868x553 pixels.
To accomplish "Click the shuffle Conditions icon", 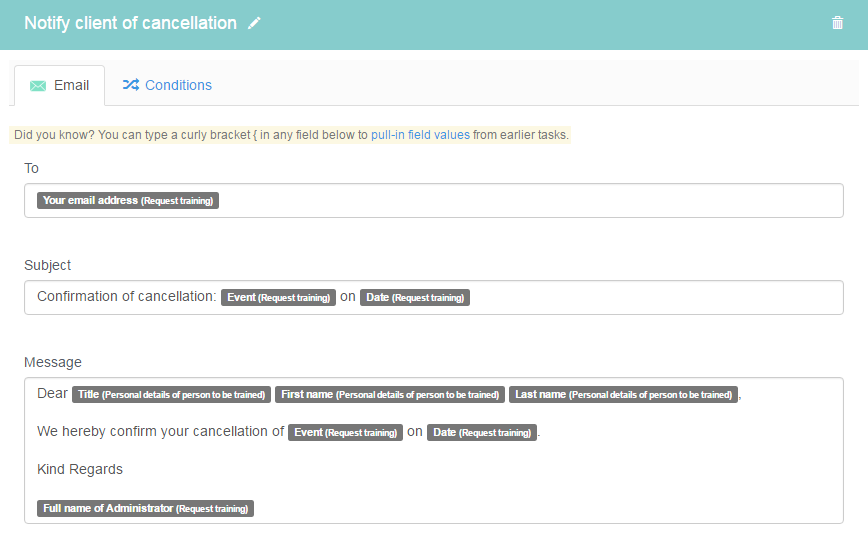I will pyautogui.click(x=131, y=85).
